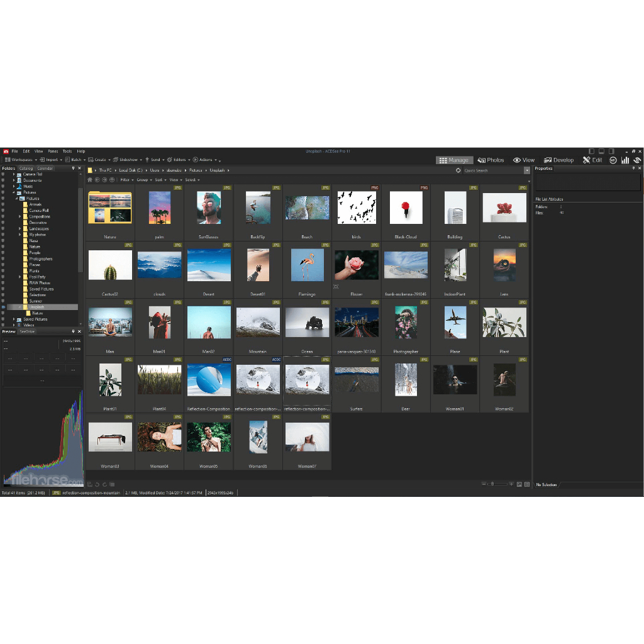The image size is (644, 644).
Task: Switch to Develop mode
Action: coord(558,160)
